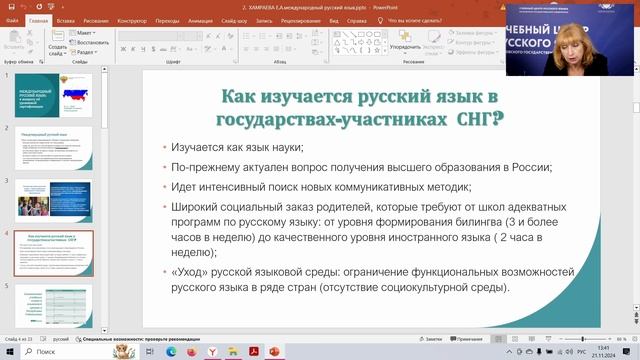
Task: Select slide 3 thumbnail with photos
Action: click(53, 201)
